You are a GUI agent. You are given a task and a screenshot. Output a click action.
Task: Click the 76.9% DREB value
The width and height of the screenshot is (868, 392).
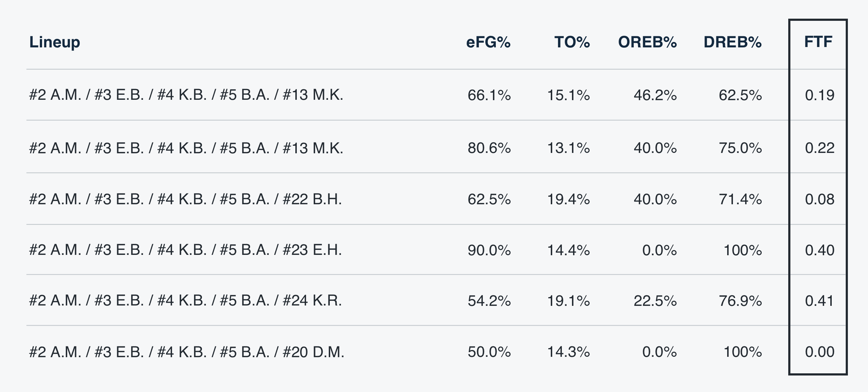740,301
